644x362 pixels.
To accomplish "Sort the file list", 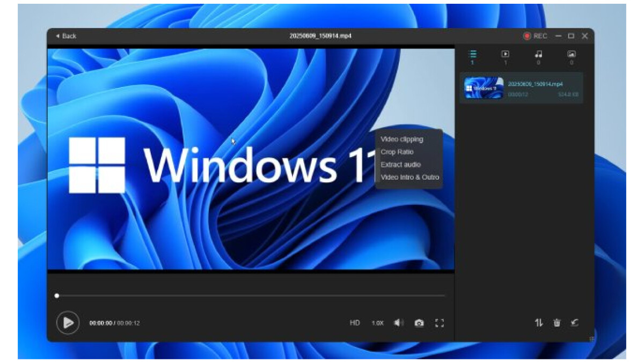I will [x=539, y=322].
